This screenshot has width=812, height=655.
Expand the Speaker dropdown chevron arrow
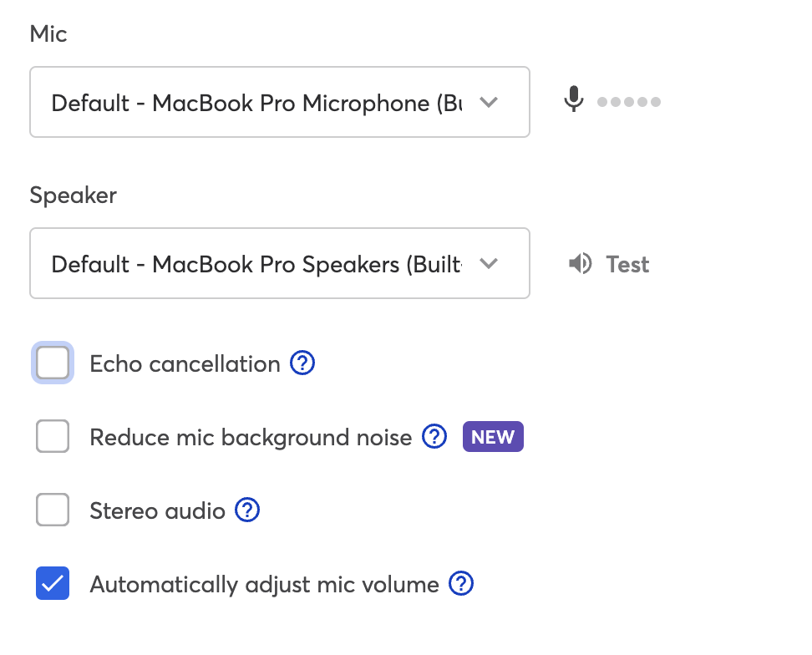coord(489,263)
